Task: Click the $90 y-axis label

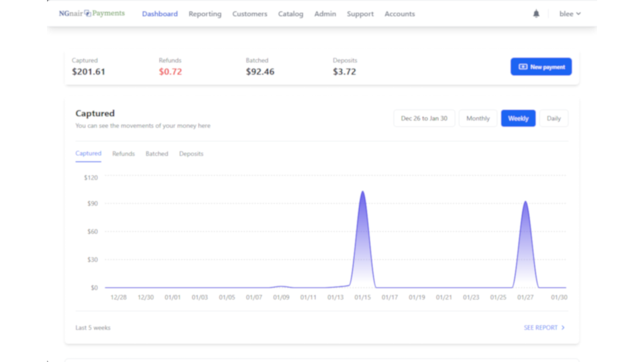Action: click(x=93, y=204)
